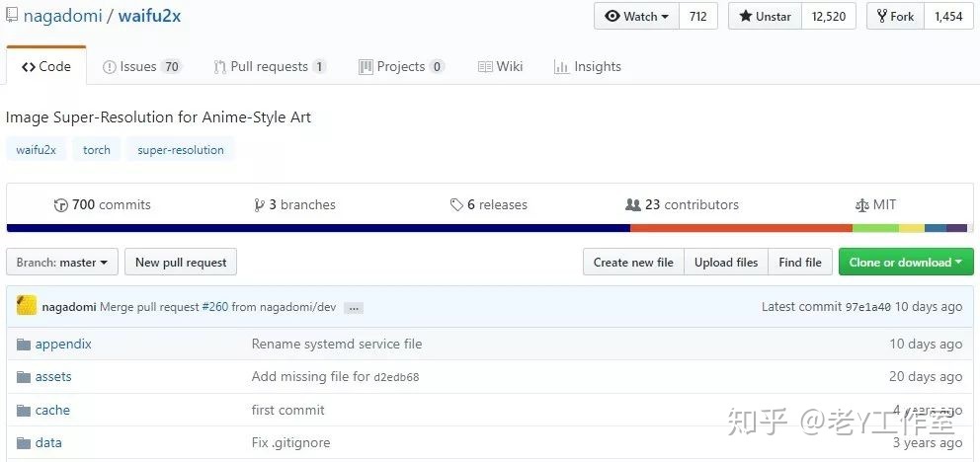
Task: Switch to the Code tab
Action: click(x=46, y=67)
